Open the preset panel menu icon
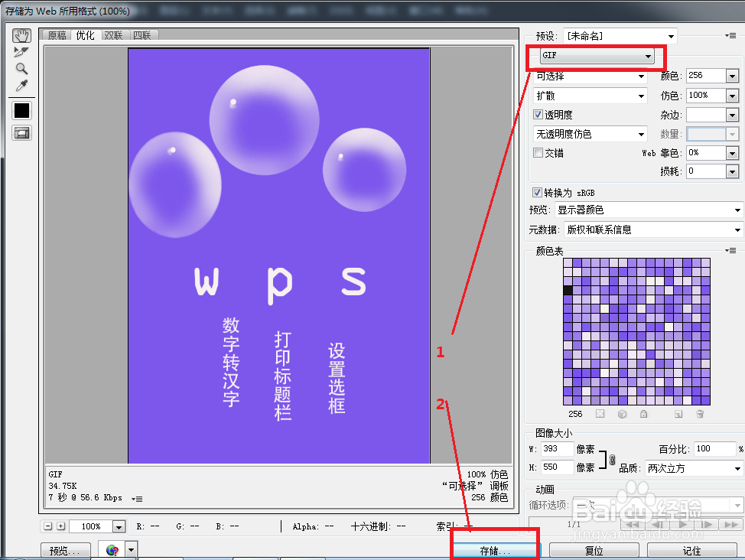Screen dimensions: 745x560 click(x=730, y=36)
